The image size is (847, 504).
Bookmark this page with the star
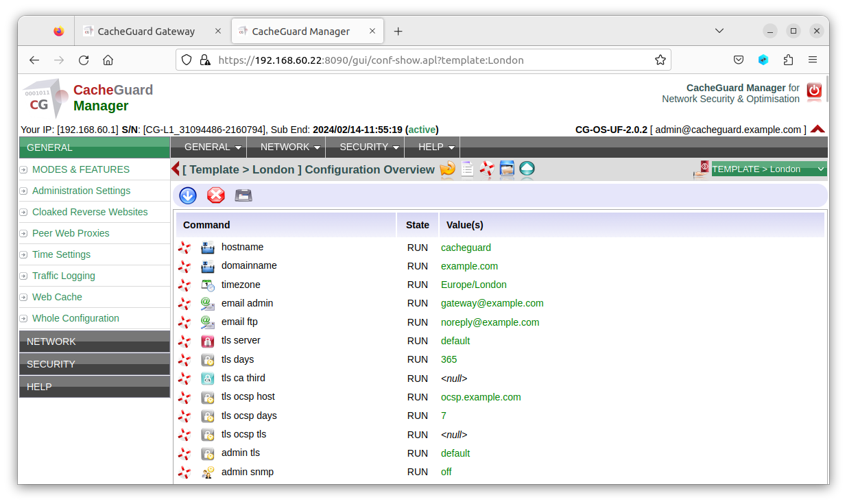click(x=660, y=60)
